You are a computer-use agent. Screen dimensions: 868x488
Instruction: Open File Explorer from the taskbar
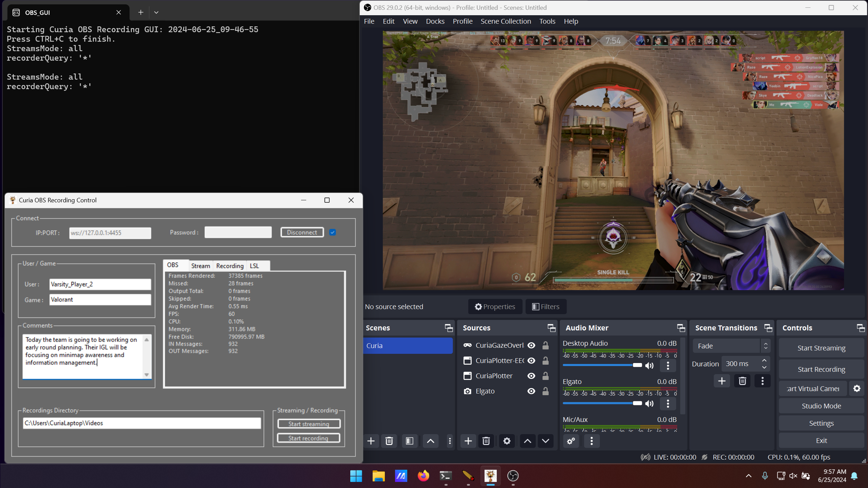378,476
